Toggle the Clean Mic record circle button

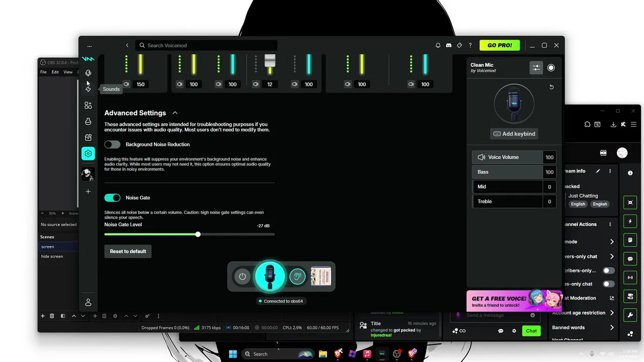[551, 68]
